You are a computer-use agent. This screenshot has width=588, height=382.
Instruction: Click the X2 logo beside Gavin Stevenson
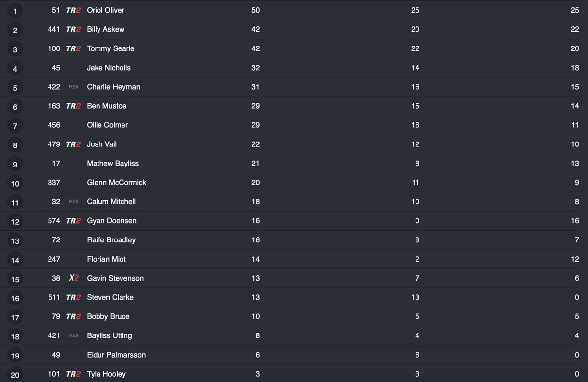coord(73,278)
